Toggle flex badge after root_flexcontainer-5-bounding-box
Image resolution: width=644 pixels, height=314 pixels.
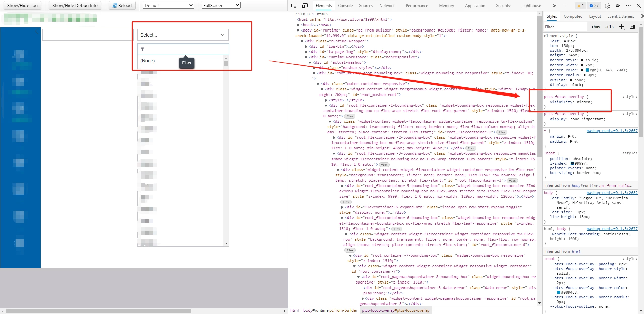[x=346, y=202]
